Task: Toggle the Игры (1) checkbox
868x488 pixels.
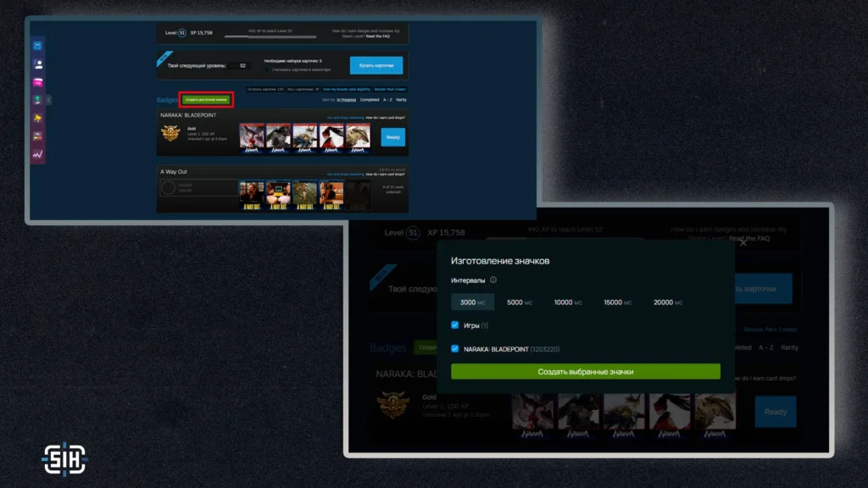Action: coord(455,325)
